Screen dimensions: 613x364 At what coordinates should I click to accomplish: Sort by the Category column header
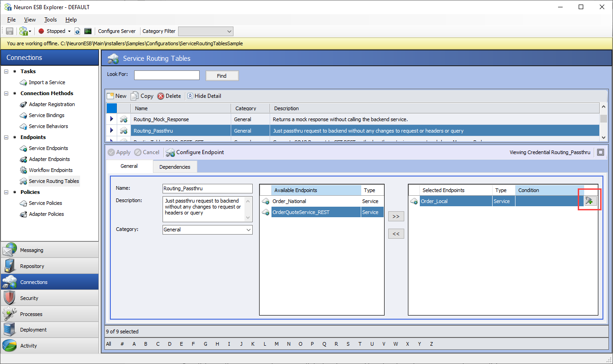[250, 108]
